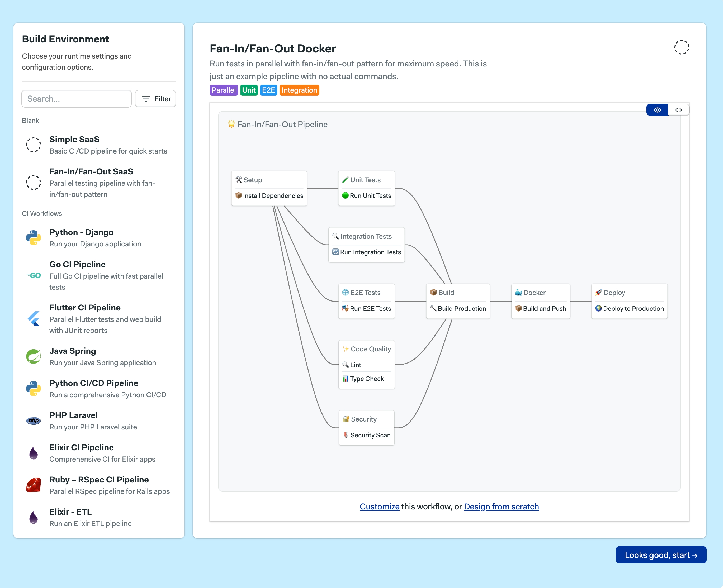Select the Python - Django template icon
This screenshot has width=724, height=588.
click(33, 238)
